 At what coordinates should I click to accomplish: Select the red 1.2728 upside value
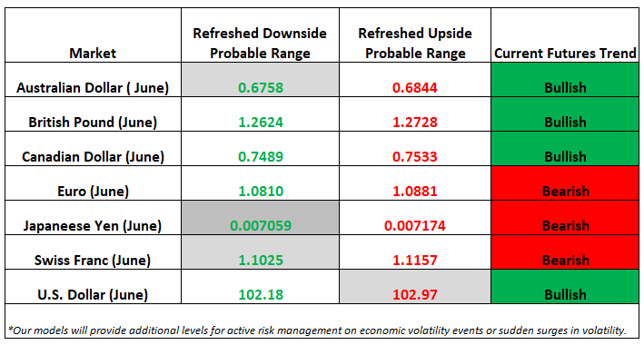[x=415, y=122]
